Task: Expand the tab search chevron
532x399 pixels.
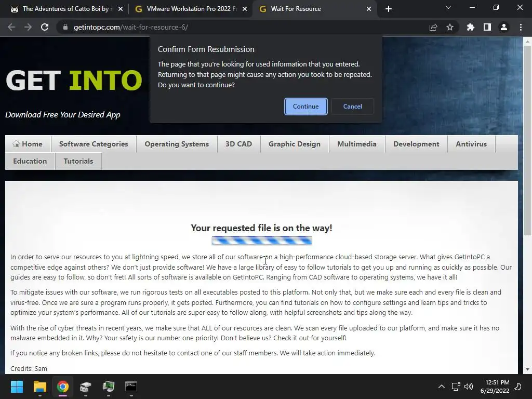Action: tap(448, 7)
